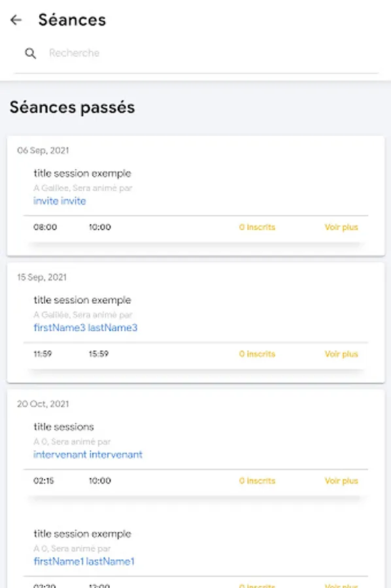Screen dimensions: 391x588
Task: Click the 08:00 start time of first session
Action: [45, 227]
